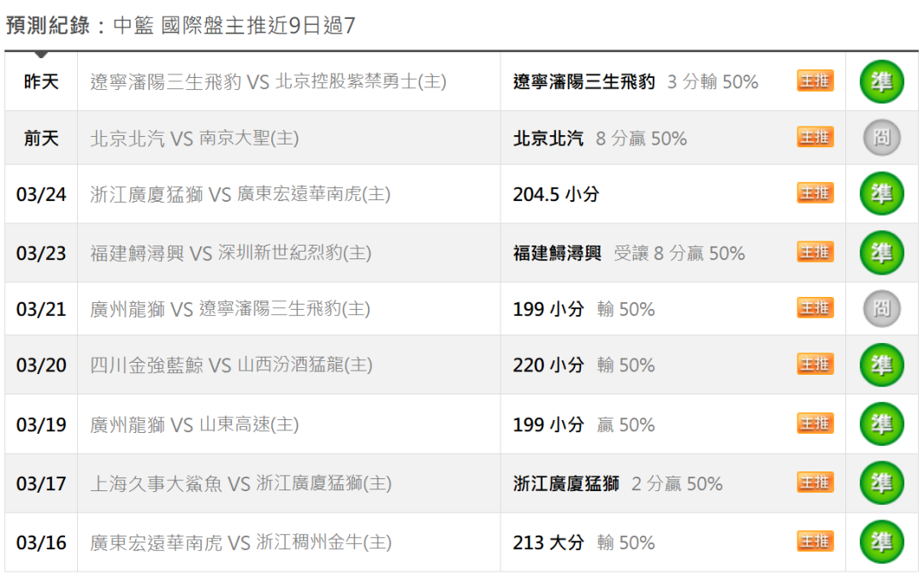Image resolution: width=924 pixels, height=575 pixels.
Task: Click the 主推 badge in 03/17 row
Action: coord(815,483)
